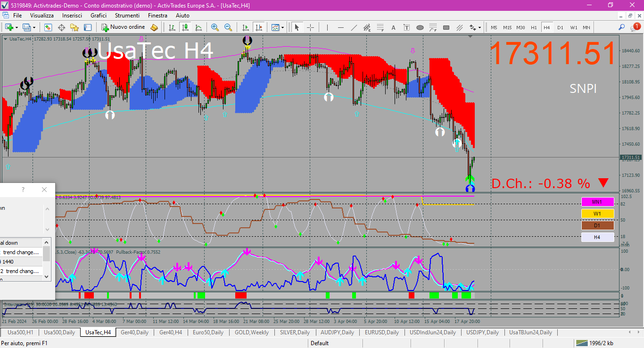Select the text A tool
Image resolution: width=644 pixels, height=348 pixels.
coord(393,27)
